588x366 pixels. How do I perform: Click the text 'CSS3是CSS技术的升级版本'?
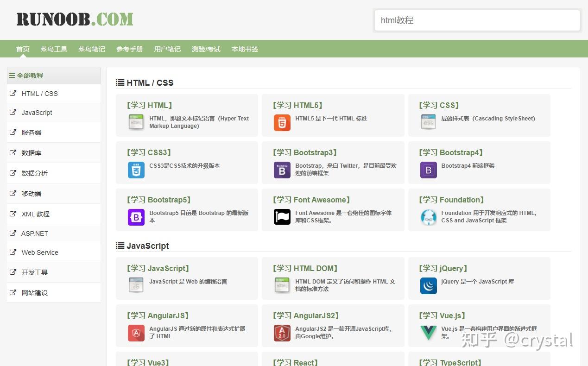[x=184, y=166]
